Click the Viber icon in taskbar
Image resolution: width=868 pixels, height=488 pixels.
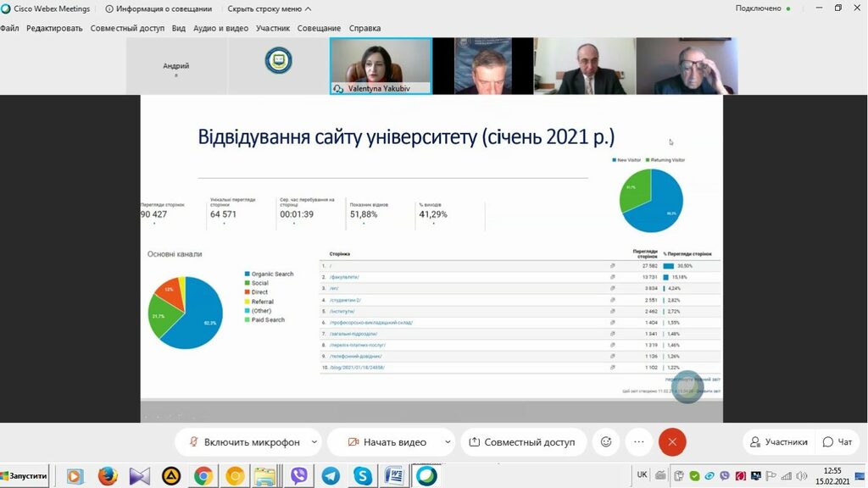point(298,476)
